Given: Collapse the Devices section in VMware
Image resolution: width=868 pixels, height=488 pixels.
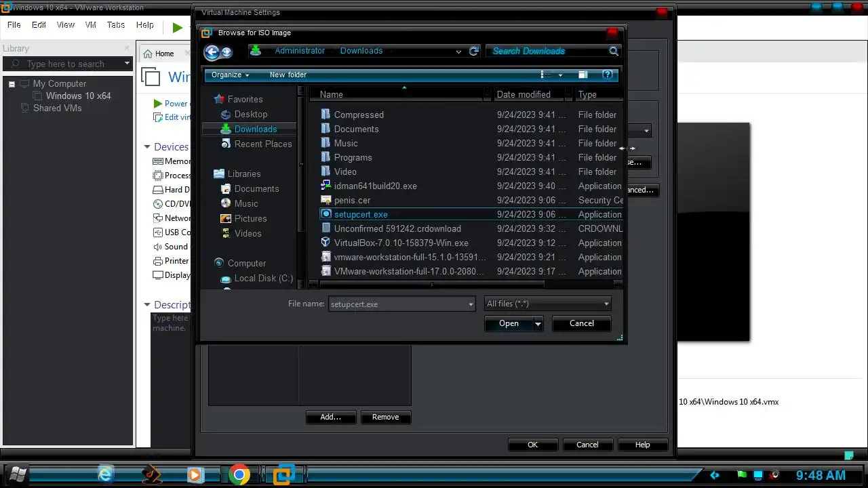Looking at the screenshot, I should 147,147.
